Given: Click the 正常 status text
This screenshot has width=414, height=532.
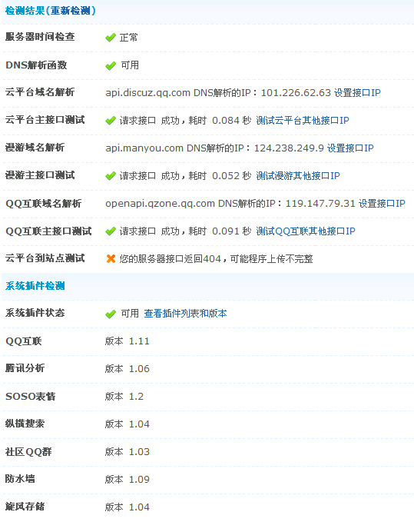Looking at the screenshot, I should pos(128,38).
